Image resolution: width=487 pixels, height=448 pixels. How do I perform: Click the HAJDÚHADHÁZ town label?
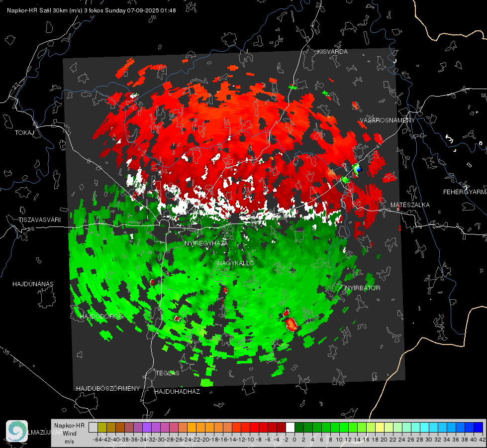(x=177, y=391)
